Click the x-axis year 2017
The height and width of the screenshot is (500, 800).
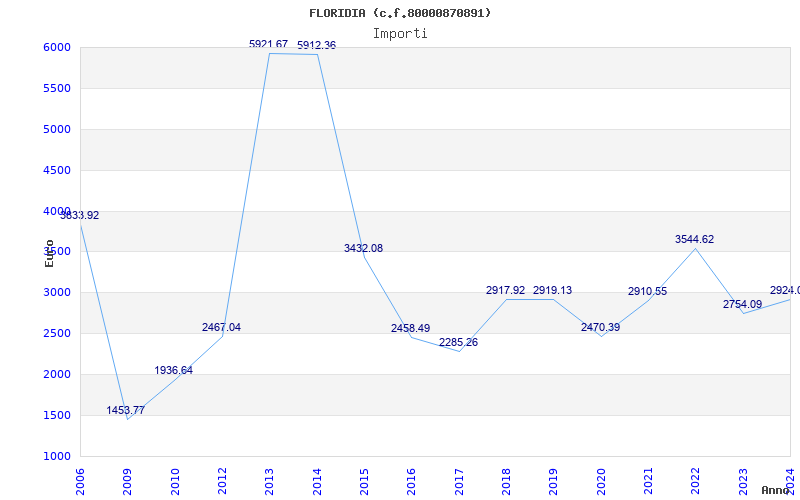[x=459, y=482]
